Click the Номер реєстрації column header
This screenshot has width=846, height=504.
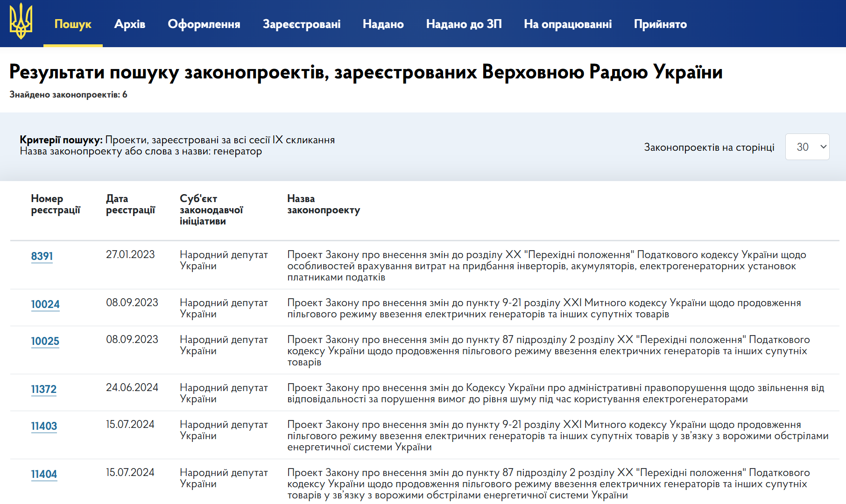(x=56, y=204)
